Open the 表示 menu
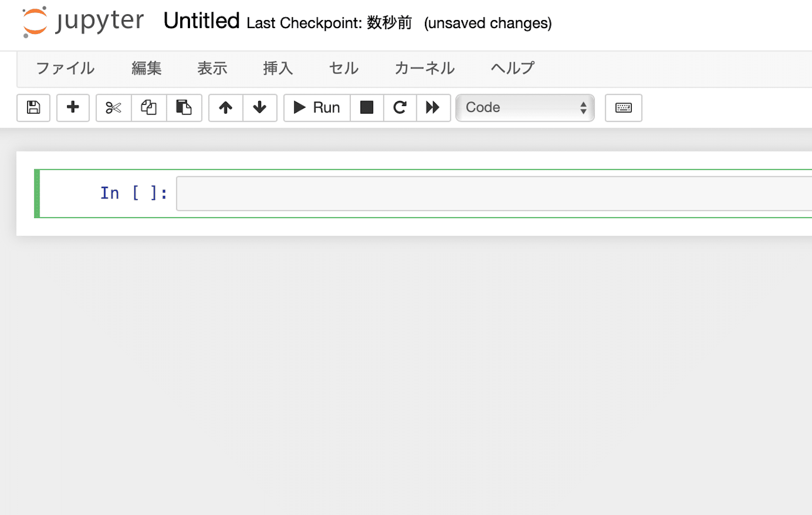 pos(212,68)
